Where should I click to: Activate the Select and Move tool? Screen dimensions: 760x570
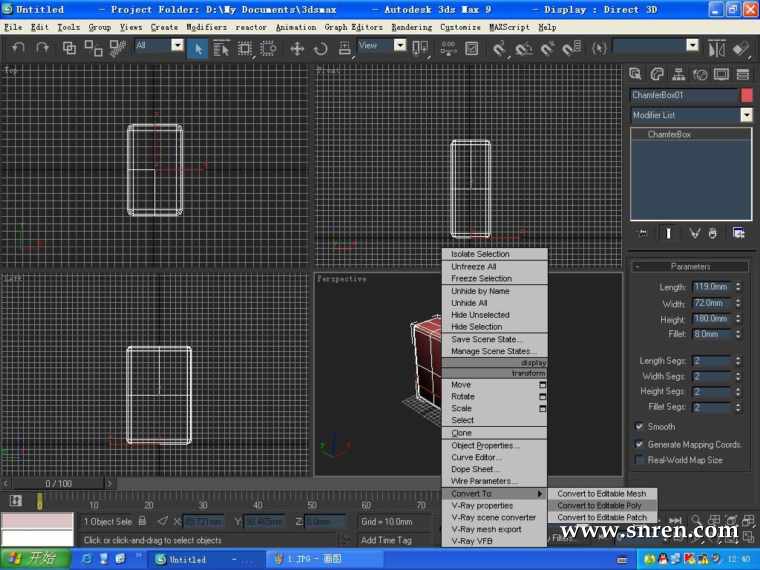click(x=297, y=48)
